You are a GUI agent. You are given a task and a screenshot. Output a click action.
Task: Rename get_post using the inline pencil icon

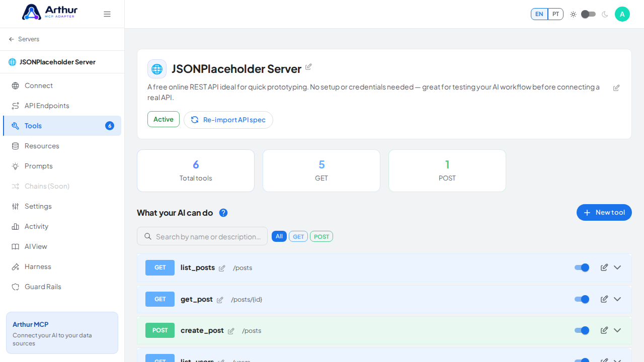click(x=220, y=300)
